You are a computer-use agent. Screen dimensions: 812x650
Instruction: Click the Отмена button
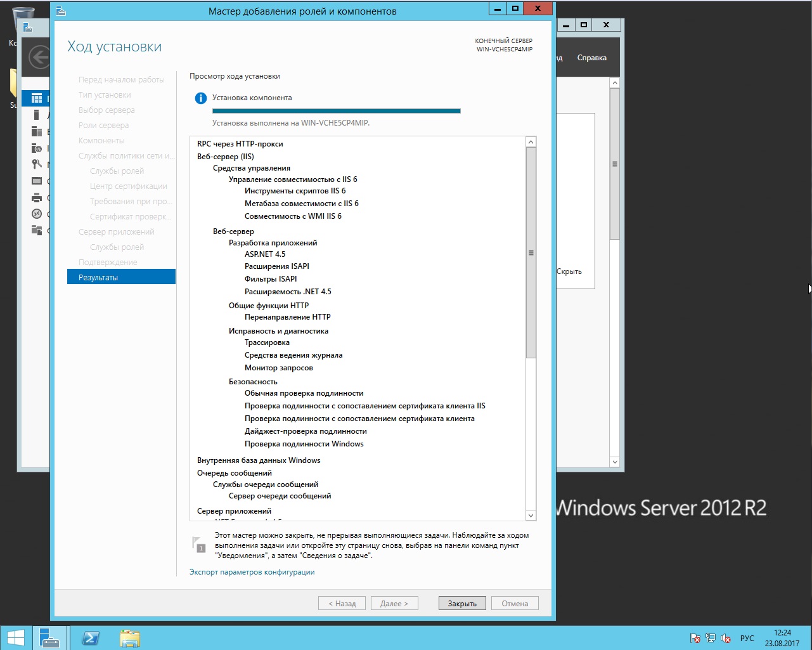pos(515,603)
